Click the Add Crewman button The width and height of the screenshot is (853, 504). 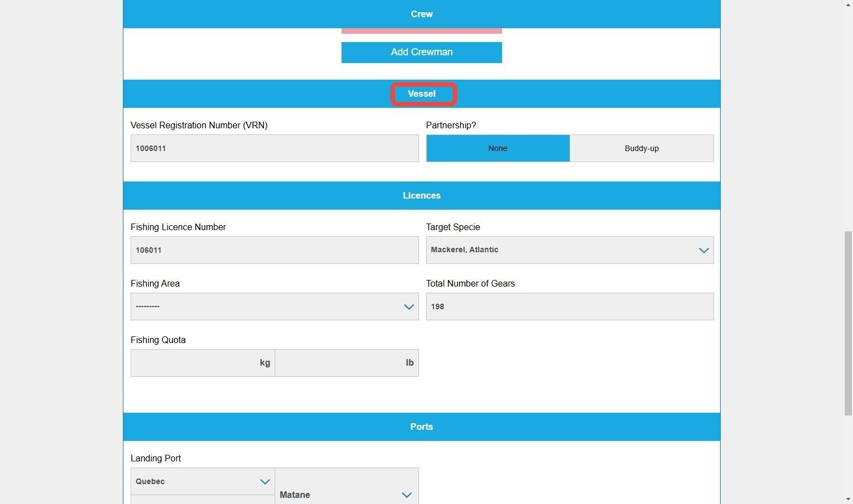point(421,52)
